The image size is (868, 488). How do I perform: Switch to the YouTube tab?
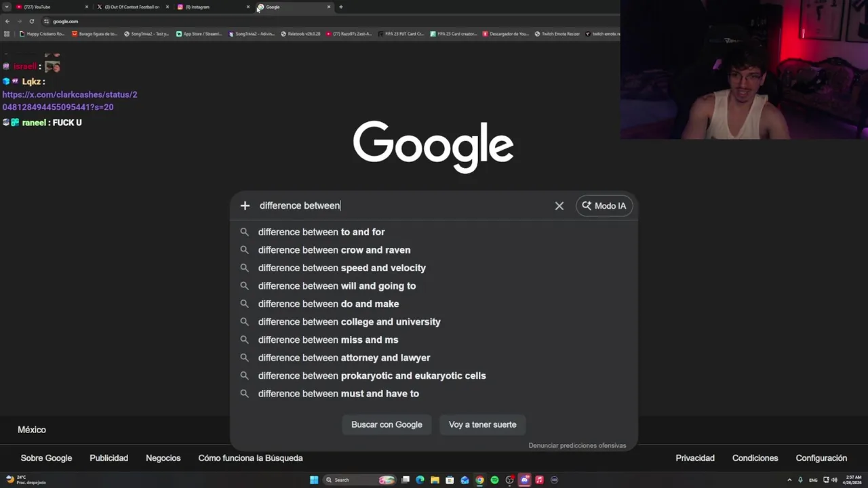tap(51, 7)
